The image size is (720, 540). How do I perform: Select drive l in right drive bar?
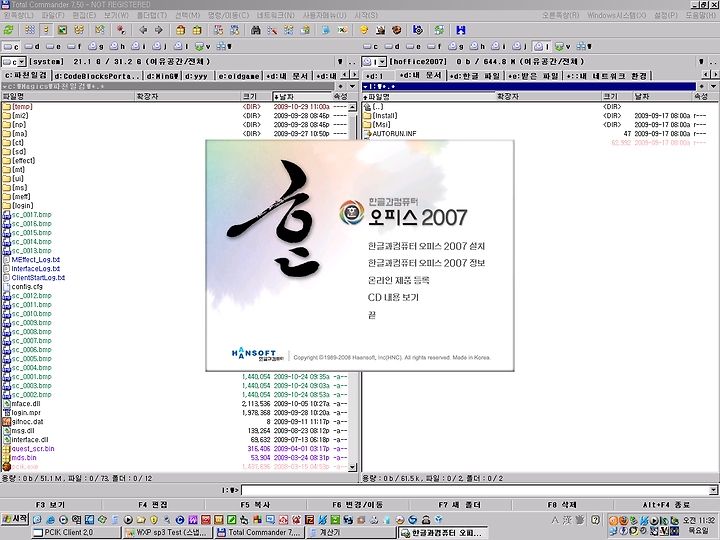542,46
